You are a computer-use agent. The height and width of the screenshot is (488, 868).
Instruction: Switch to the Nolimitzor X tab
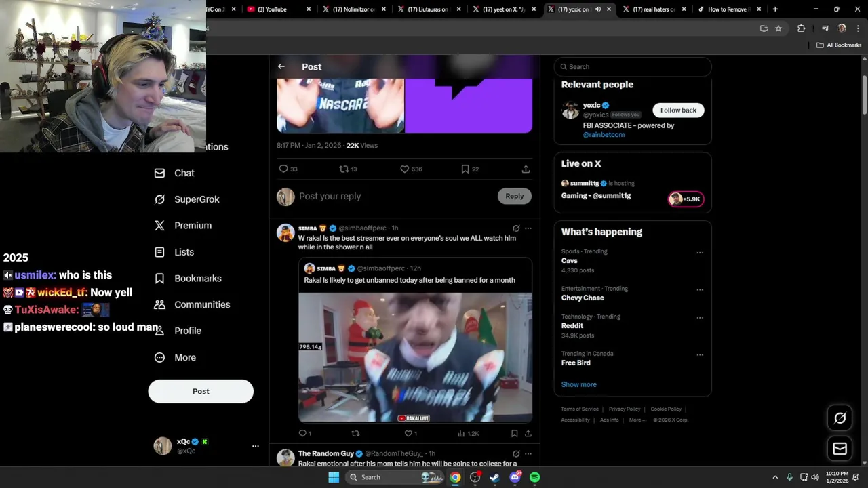click(x=354, y=9)
